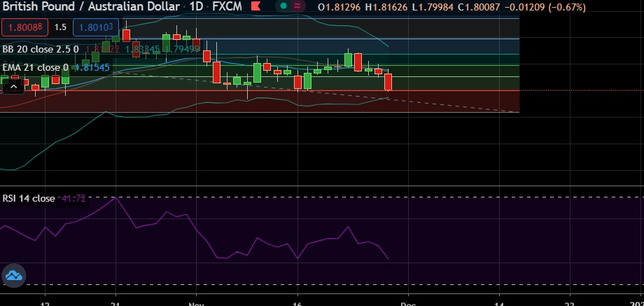The width and height of the screenshot is (644, 306).
Task: Click the pink wave icon in header
Action: 299,7
